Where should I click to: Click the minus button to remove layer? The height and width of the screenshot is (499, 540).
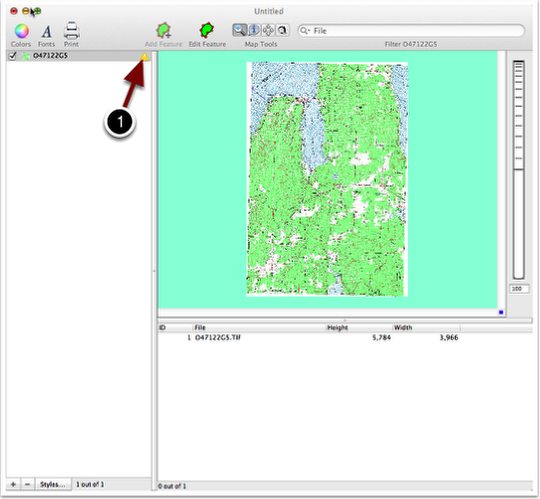coord(28,484)
